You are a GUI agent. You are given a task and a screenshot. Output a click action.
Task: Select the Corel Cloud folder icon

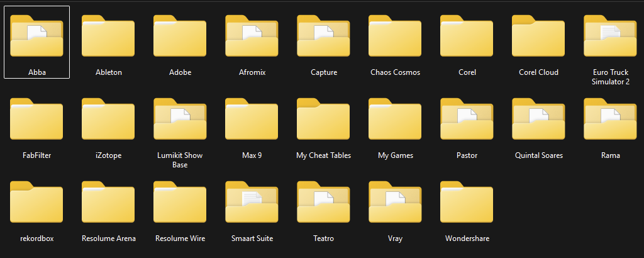click(538, 36)
